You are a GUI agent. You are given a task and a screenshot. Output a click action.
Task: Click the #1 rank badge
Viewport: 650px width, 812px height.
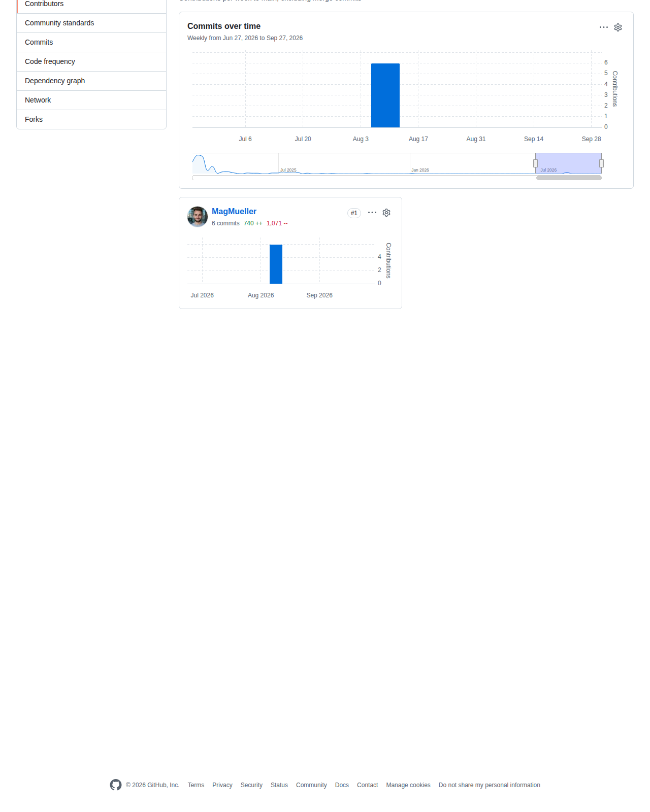[354, 213]
